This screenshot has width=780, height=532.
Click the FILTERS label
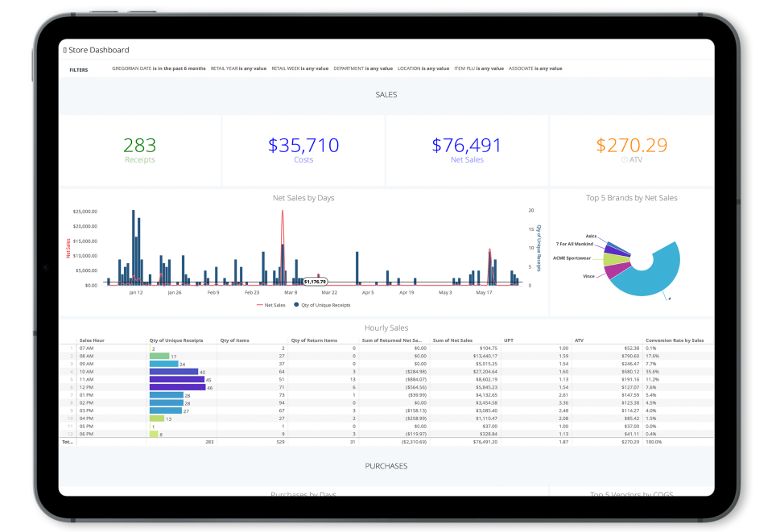[x=78, y=70]
